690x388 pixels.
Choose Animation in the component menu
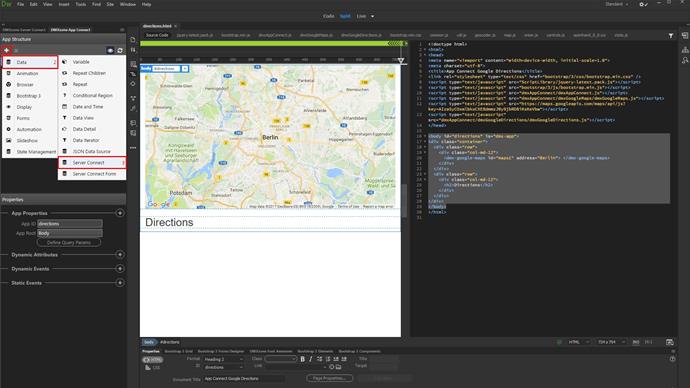30,73
